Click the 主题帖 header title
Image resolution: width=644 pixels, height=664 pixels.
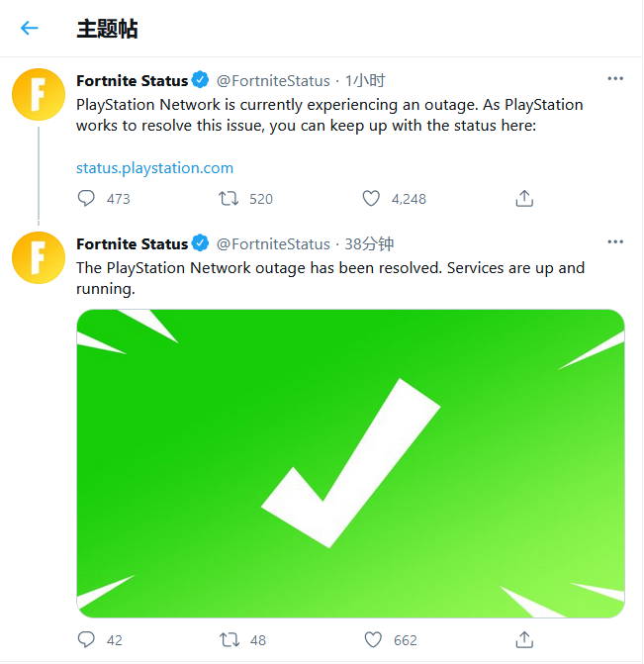pyautogui.click(x=107, y=29)
